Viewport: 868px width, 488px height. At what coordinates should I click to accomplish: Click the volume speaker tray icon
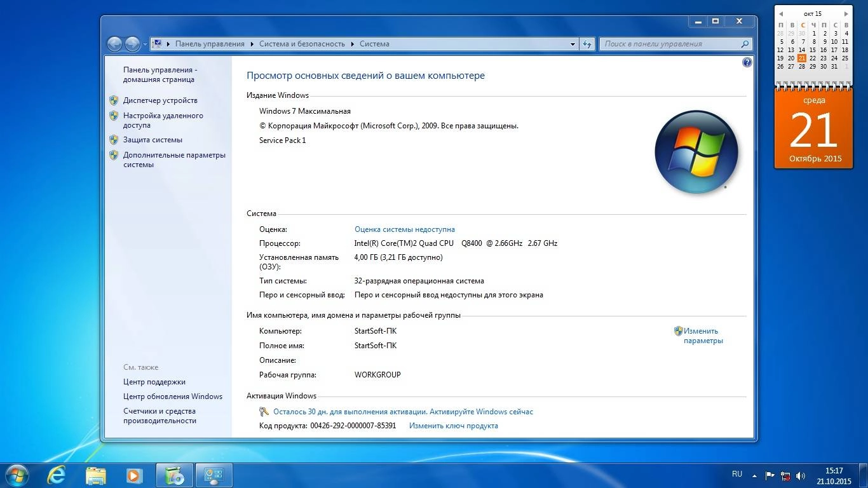coord(801,475)
